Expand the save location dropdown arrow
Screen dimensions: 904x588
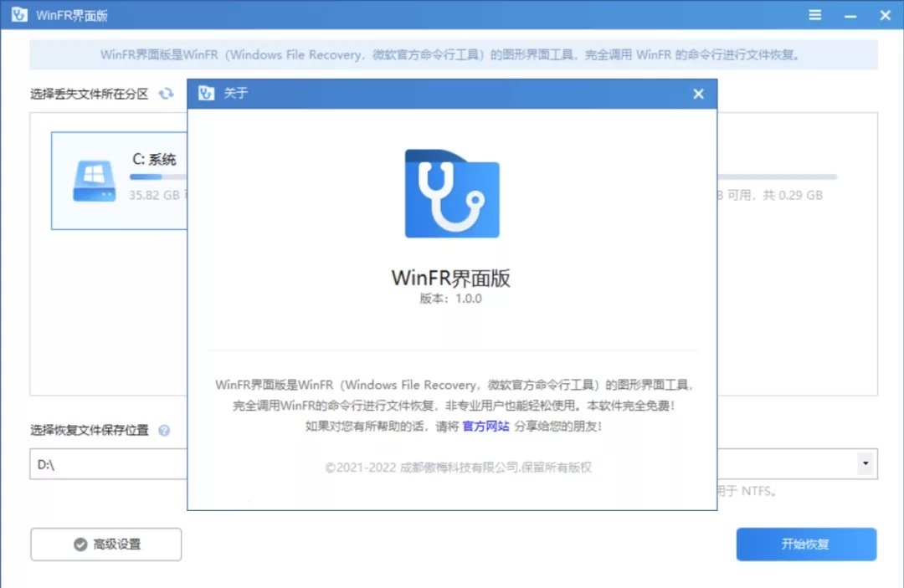pos(865,463)
